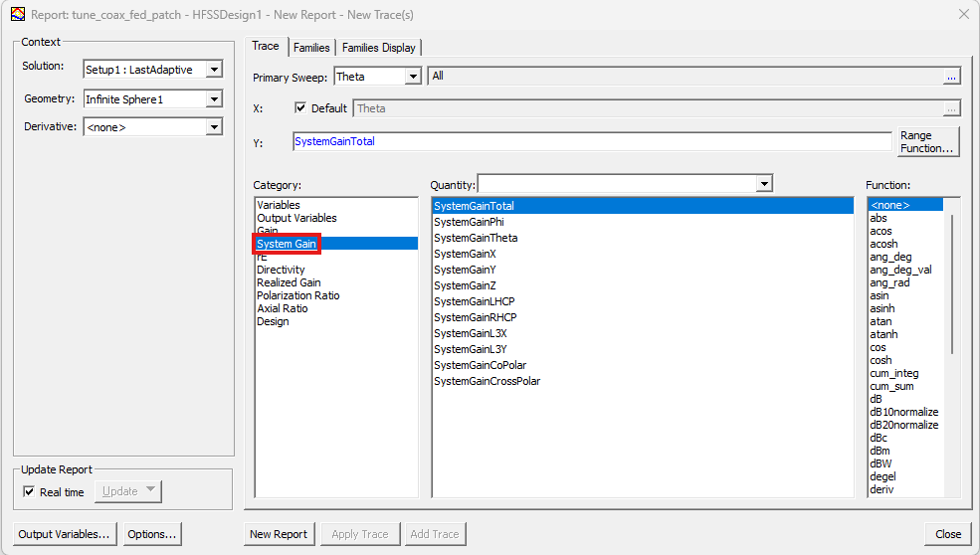
Task: Select Realized Gain category
Action: (x=289, y=282)
